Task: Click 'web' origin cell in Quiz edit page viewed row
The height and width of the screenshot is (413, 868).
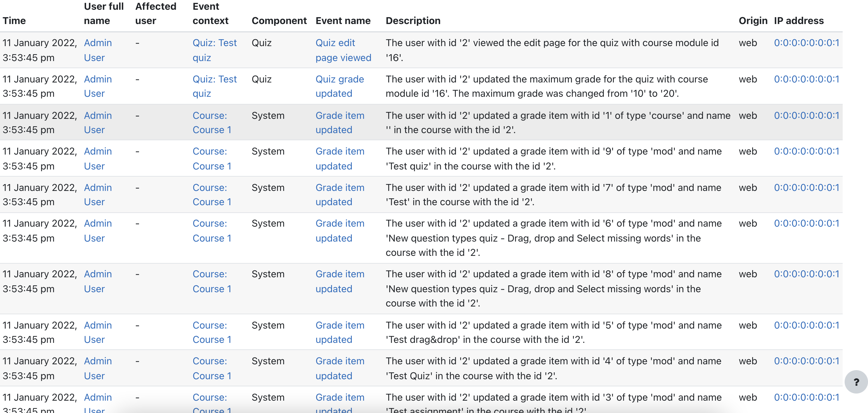Action: point(748,43)
